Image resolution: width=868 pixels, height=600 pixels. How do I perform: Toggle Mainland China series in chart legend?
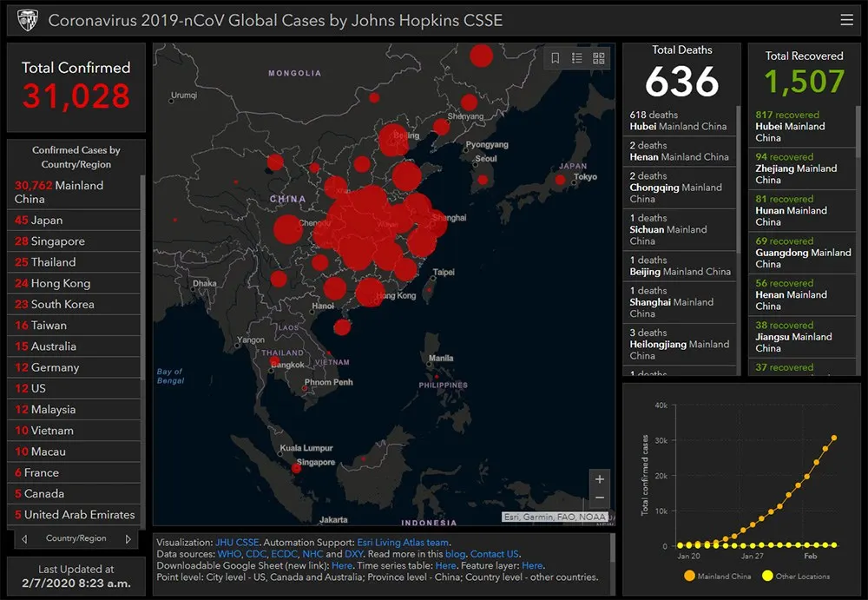tap(719, 576)
